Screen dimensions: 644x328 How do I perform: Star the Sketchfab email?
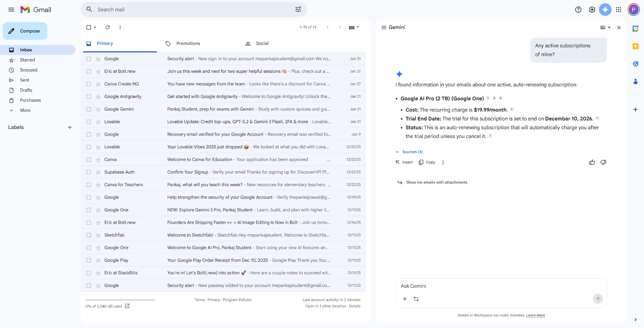98,235
